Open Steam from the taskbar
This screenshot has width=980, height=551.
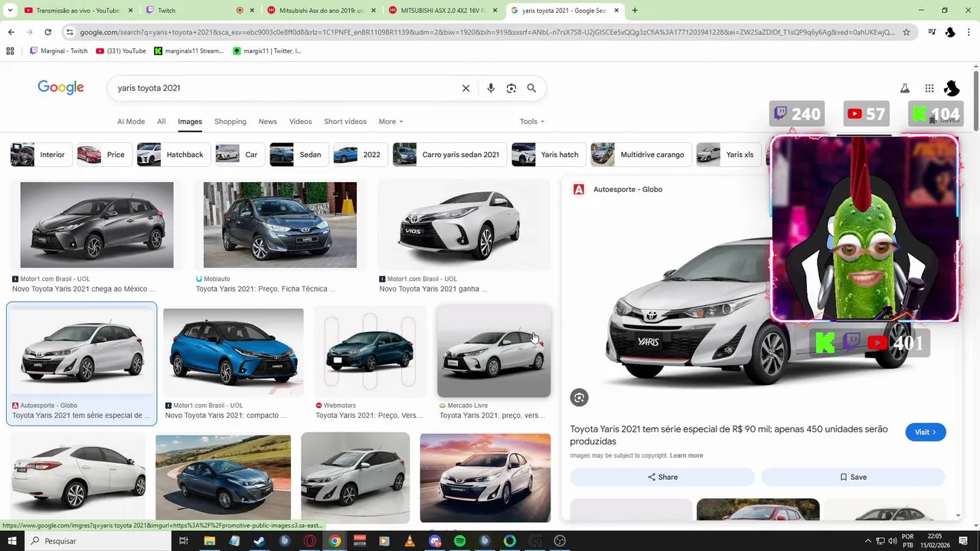tap(259, 541)
